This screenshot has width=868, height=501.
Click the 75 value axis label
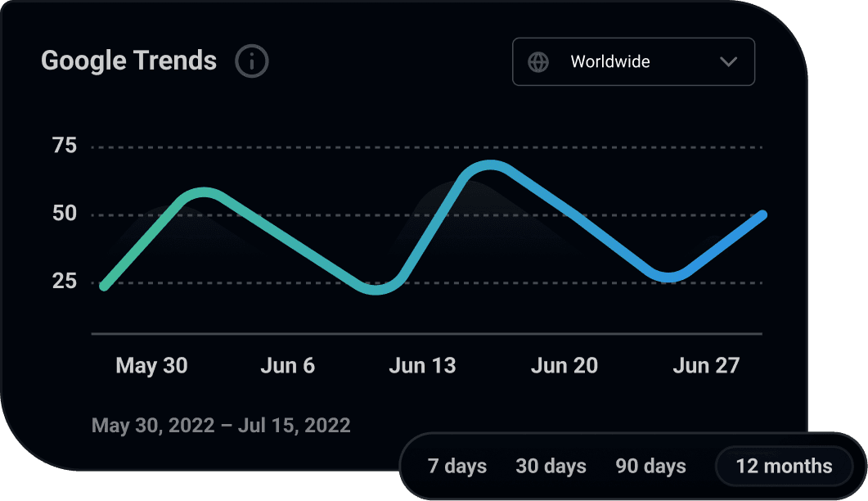point(64,145)
